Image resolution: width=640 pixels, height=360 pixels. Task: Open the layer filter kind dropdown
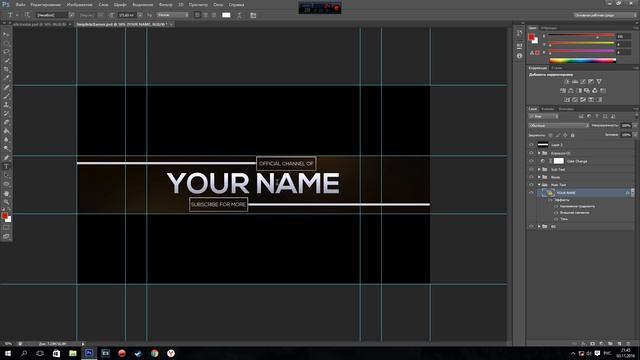pos(543,116)
